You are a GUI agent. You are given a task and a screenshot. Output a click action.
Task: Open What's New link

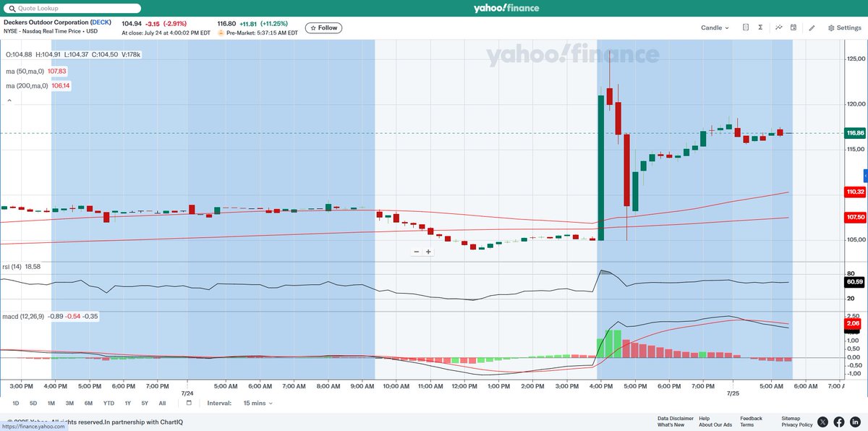[671, 425]
